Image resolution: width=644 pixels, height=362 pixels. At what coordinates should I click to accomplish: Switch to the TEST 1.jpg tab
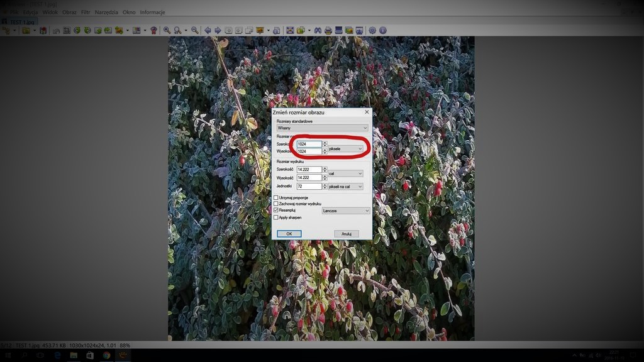(19, 22)
